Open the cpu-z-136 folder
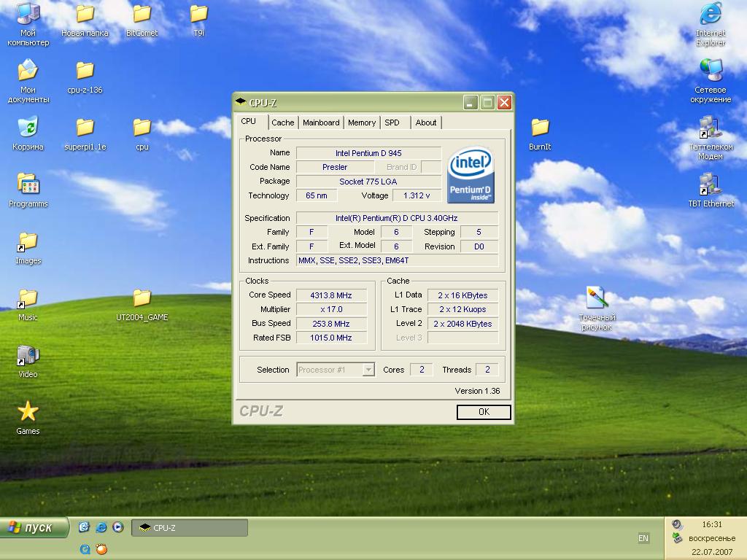747x560 pixels. tap(85, 79)
